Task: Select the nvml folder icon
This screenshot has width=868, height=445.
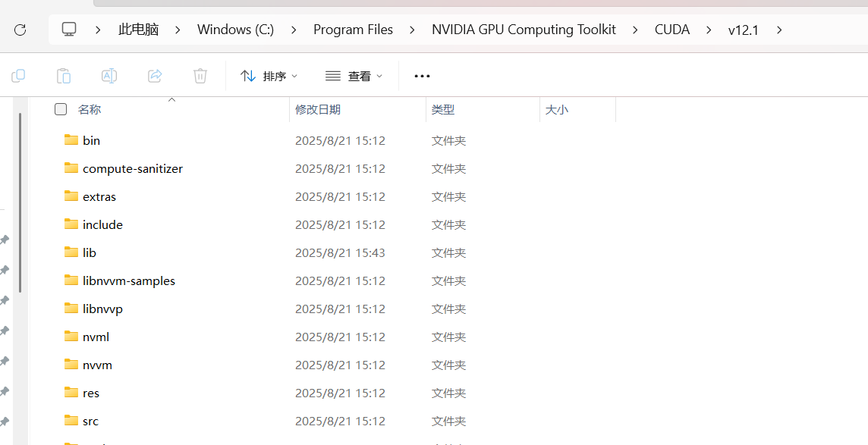Action: tap(71, 336)
